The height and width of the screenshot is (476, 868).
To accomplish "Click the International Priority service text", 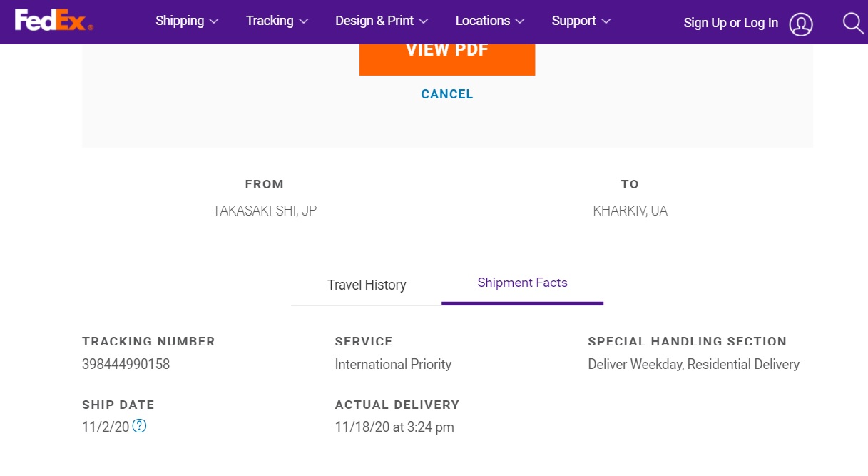I will (393, 364).
